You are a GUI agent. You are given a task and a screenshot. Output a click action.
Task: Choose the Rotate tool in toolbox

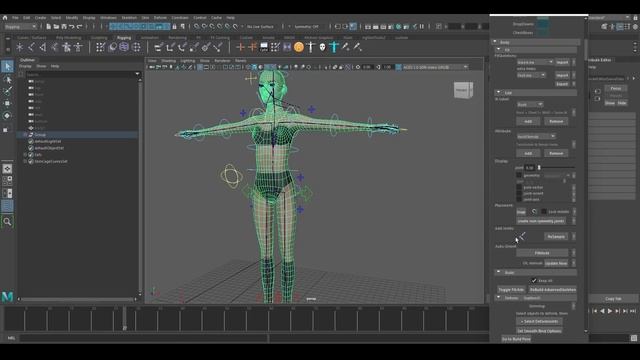(x=7, y=116)
